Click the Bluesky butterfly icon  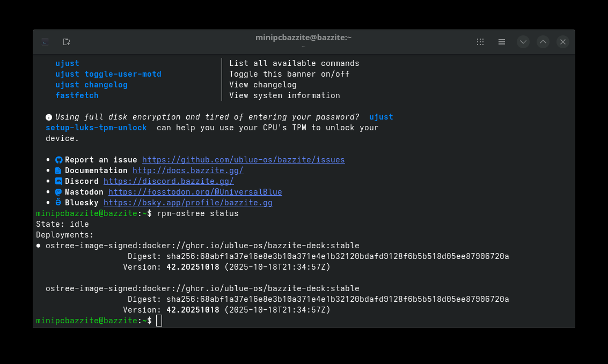pos(59,203)
